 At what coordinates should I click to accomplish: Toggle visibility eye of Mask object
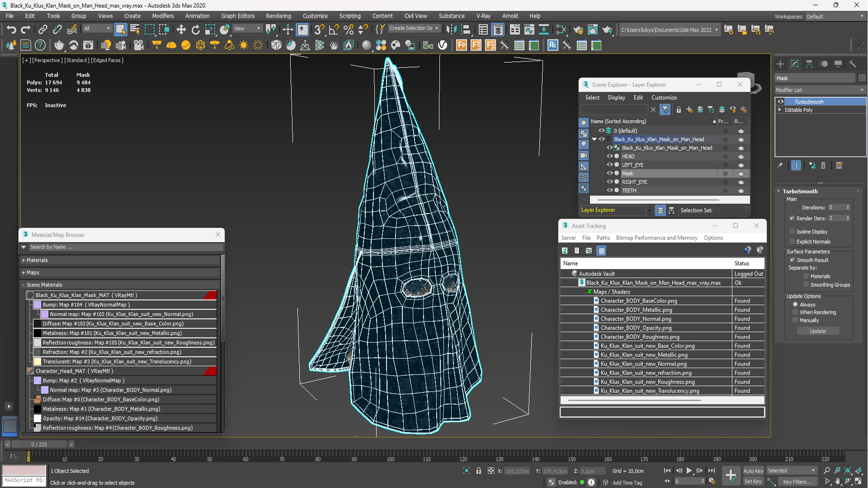609,174
